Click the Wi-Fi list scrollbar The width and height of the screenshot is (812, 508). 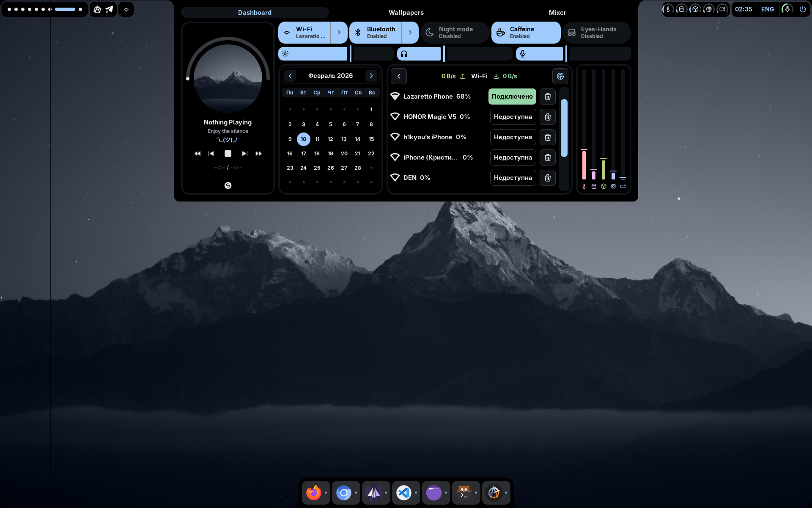tap(564, 128)
